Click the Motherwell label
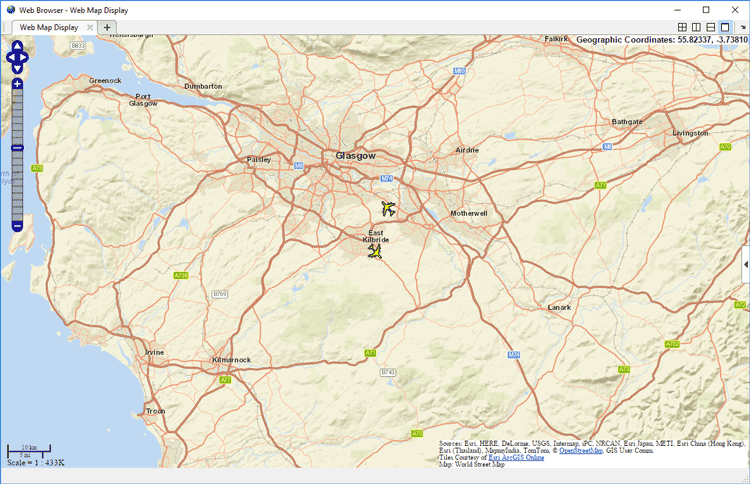The width and height of the screenshot is (750, 484). click(469, 213)
